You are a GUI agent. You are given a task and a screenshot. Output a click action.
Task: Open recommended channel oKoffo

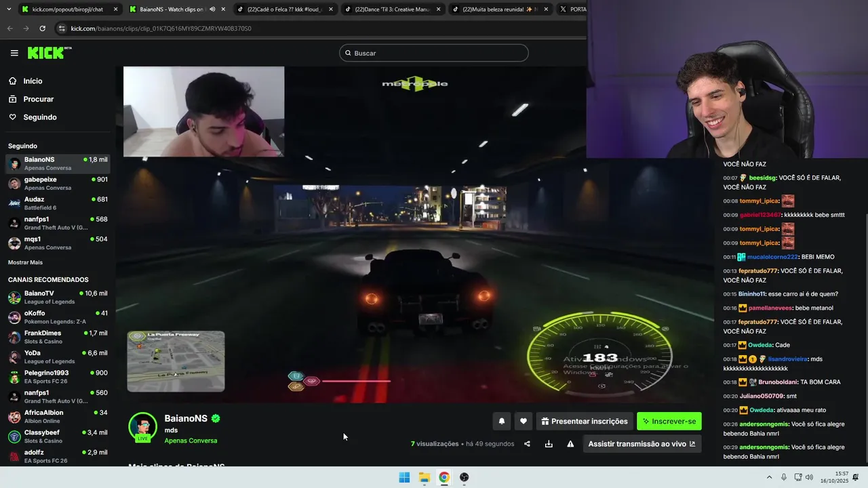58,317
